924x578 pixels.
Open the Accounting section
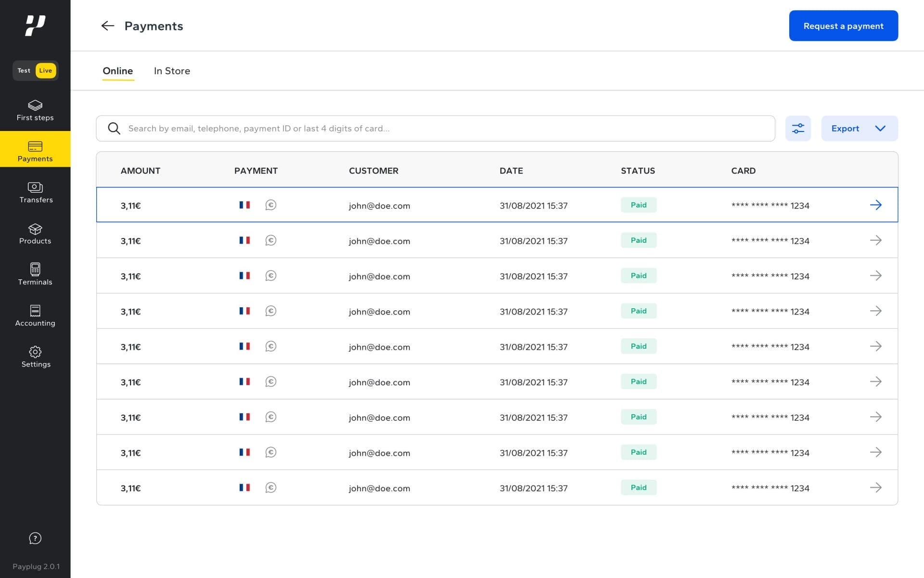(x=35, y=315)
